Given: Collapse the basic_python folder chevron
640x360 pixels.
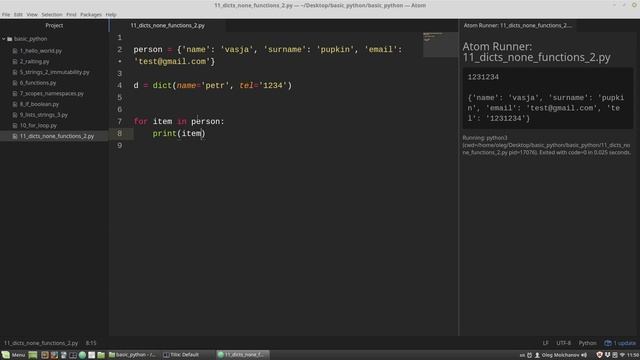Looking at the screenshot, I should point(4,39).
